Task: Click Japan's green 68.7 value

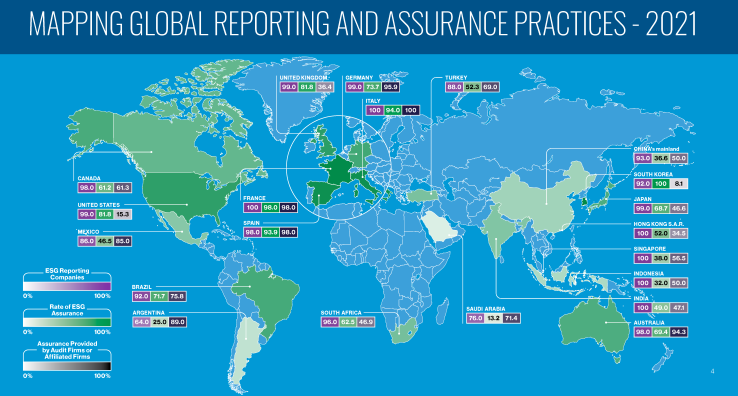Action: click(x=661, y=208)
